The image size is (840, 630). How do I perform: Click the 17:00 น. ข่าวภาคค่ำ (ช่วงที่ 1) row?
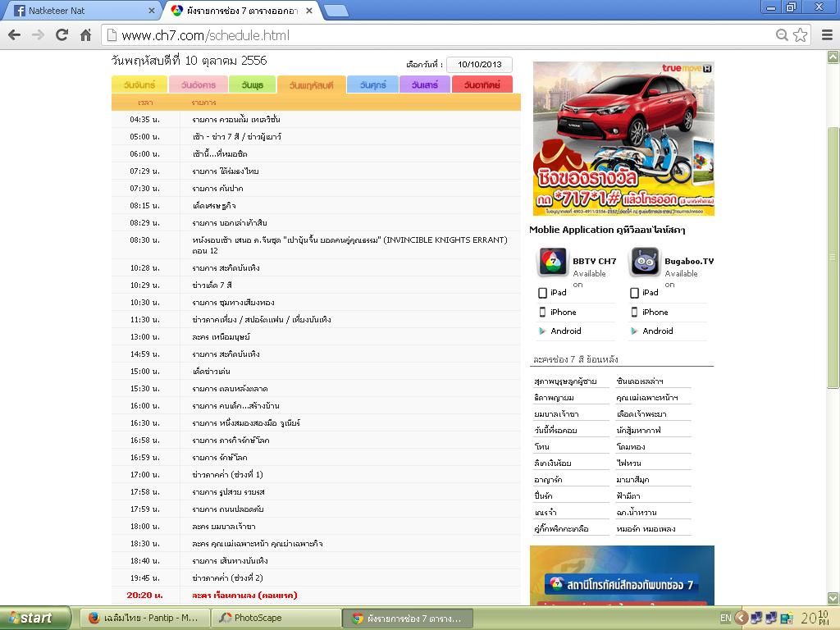(x=316, y=475)
